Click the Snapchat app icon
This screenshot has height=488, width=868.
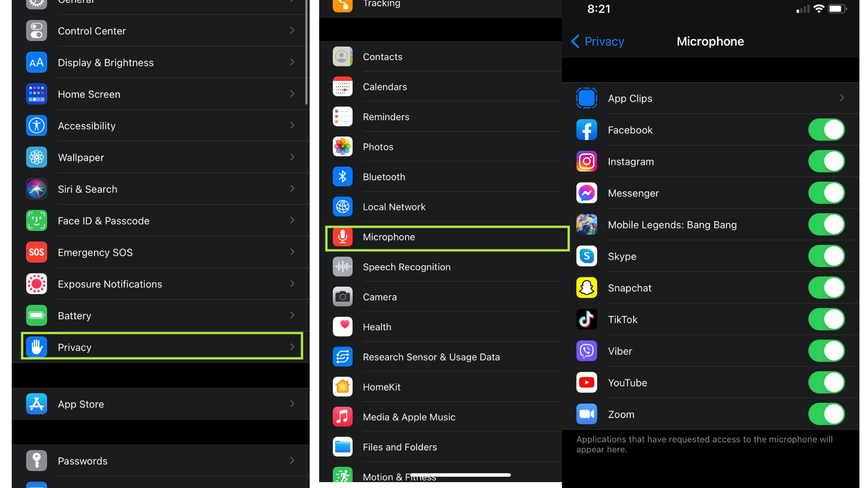coord(586,288)
